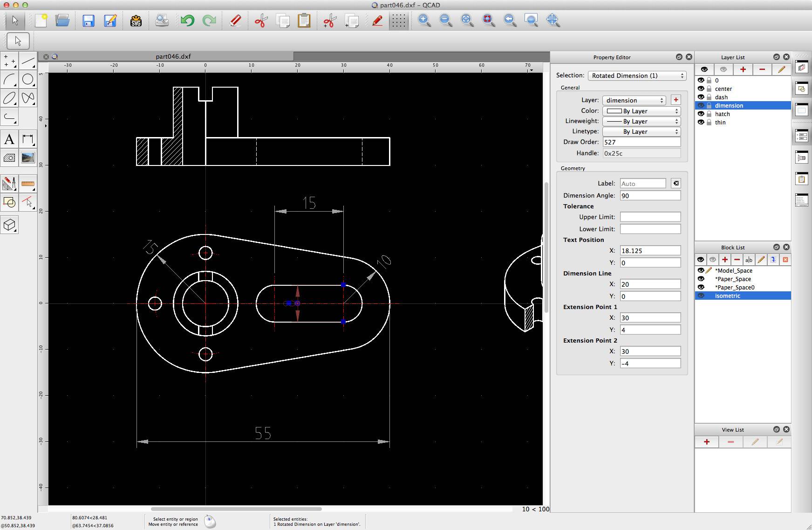Viewport: 812px width, 530px height.
Task: Toggle visibility of the dash layer
Action: point(702,97)
